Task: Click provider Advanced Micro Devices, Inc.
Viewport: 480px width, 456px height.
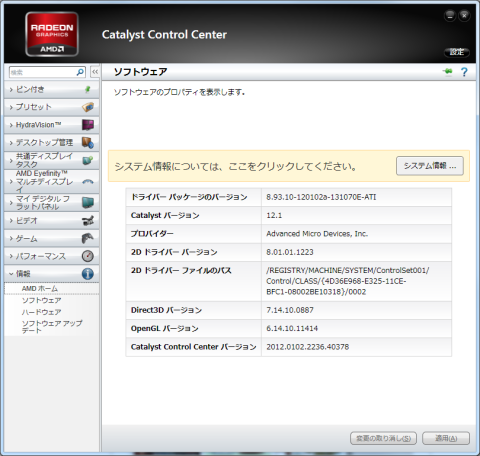Action: click(317, 234)
